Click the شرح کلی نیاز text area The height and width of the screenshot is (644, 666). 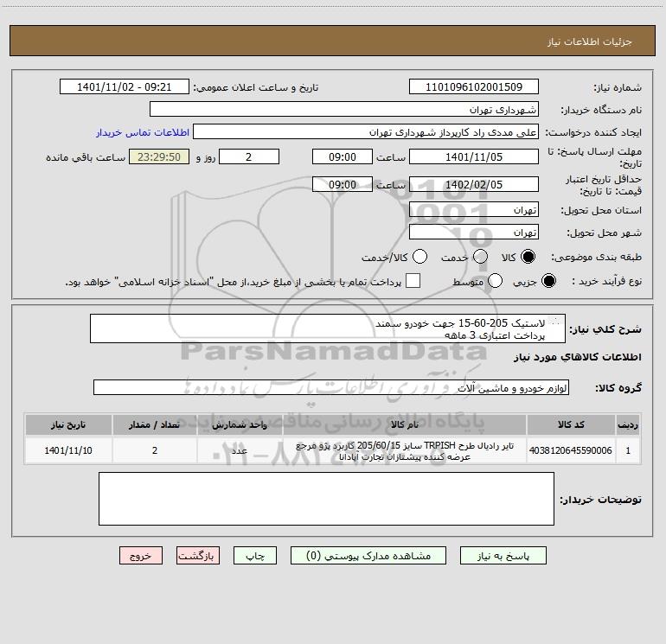click(x=328, y=328)
